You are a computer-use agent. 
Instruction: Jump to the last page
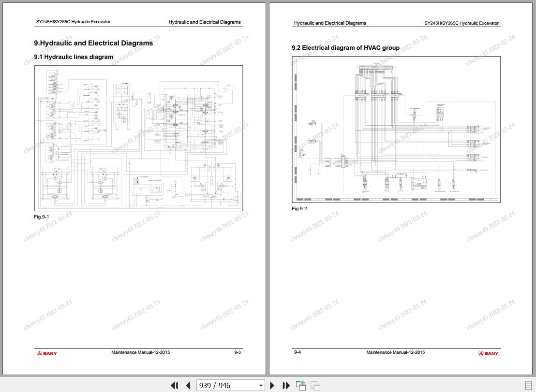tap(286, 386)
